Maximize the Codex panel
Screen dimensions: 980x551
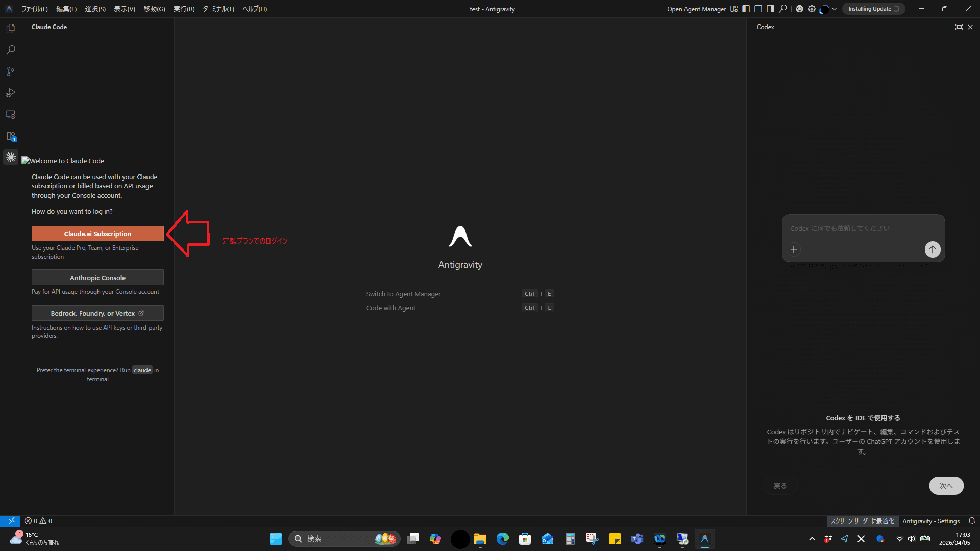point(959,27)
